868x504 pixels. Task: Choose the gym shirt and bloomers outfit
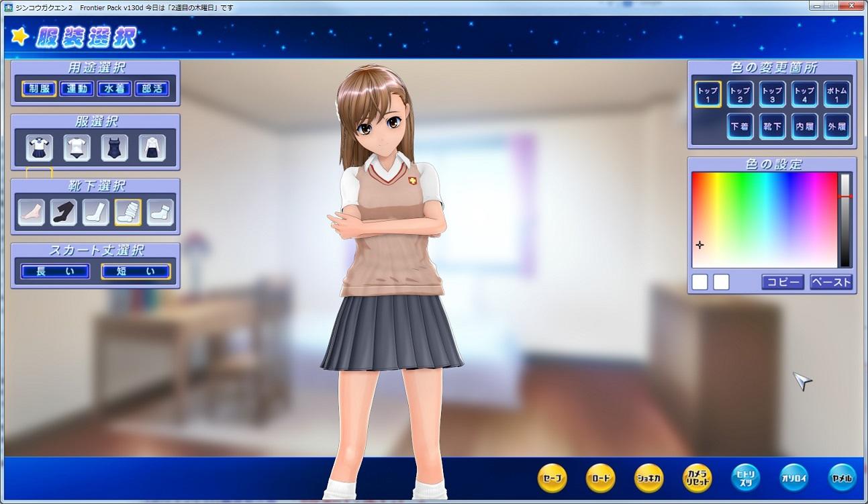pyautogui.click(x=77, y=148)
